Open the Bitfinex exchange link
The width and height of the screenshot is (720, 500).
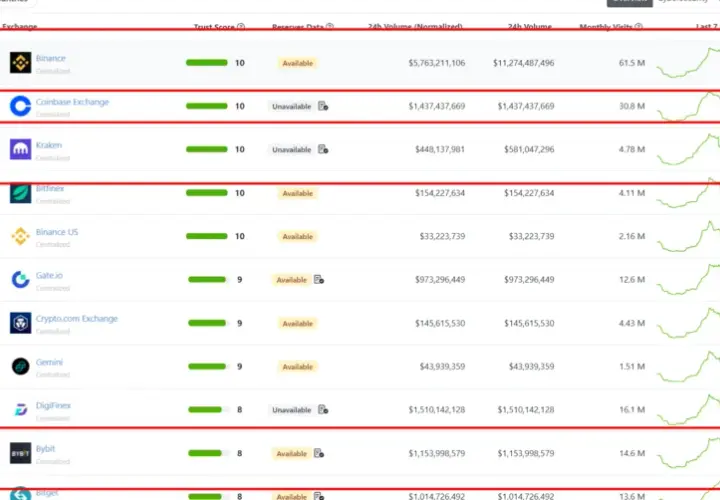click(50, 188)
